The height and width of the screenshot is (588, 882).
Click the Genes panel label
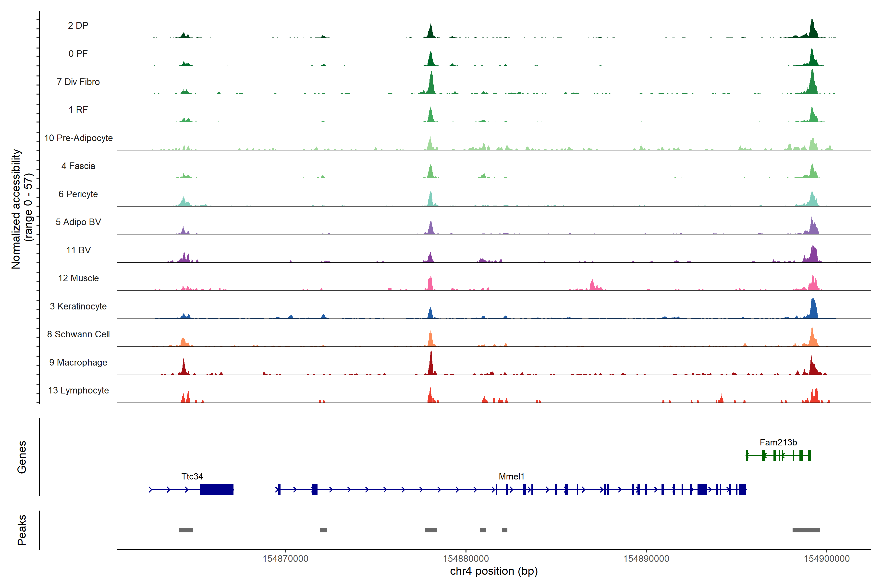[22, 457]
